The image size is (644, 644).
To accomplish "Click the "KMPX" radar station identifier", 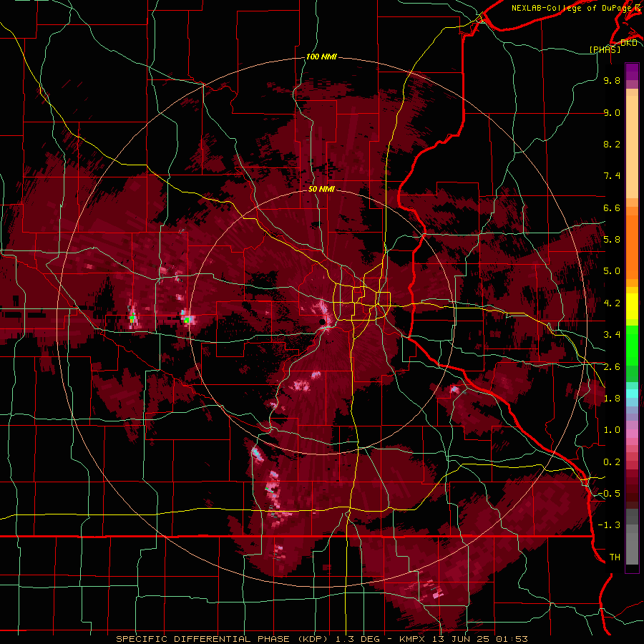I will pos(412,639).
